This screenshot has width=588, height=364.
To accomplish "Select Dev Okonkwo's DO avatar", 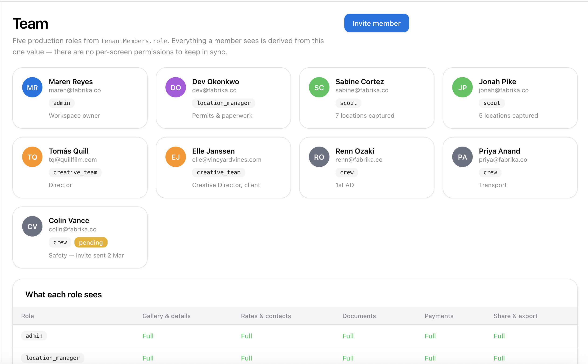I will click(x=176, y=87).
